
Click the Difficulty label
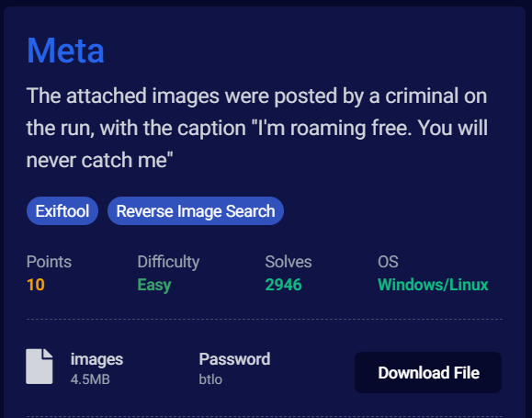(x=168, y=262)
